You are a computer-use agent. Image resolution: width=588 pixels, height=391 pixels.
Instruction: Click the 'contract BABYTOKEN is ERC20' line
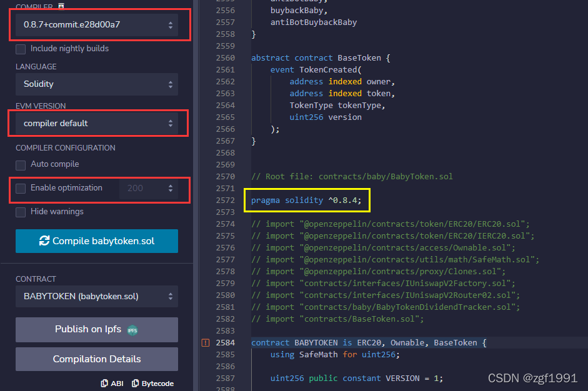369,343
